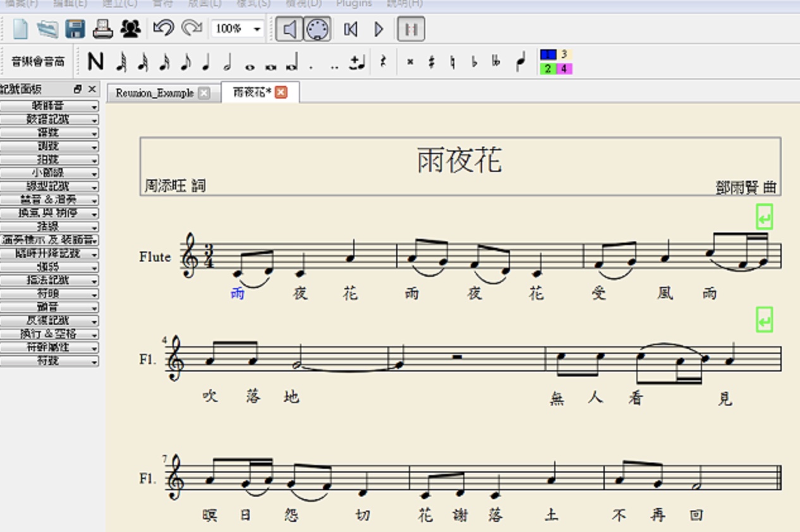Select the half note duration
The height and width of the screenshot is (532, 800).
227,62
